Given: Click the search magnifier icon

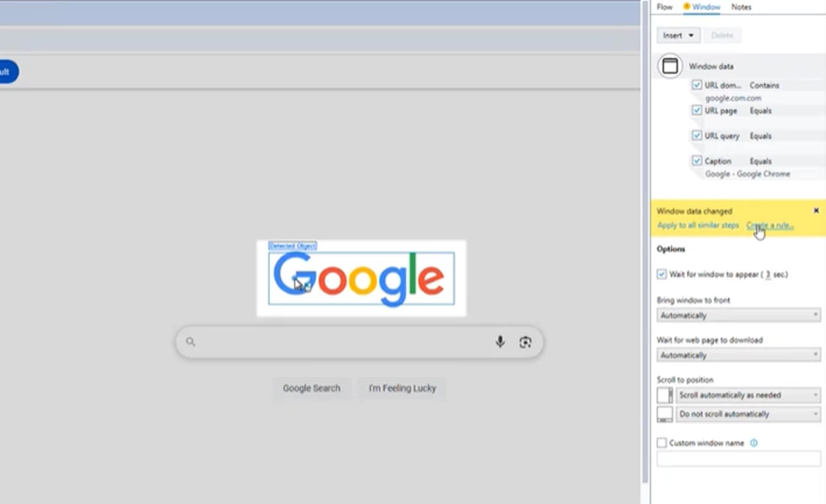Looking at the screenshot, I should tap(190, 342).
